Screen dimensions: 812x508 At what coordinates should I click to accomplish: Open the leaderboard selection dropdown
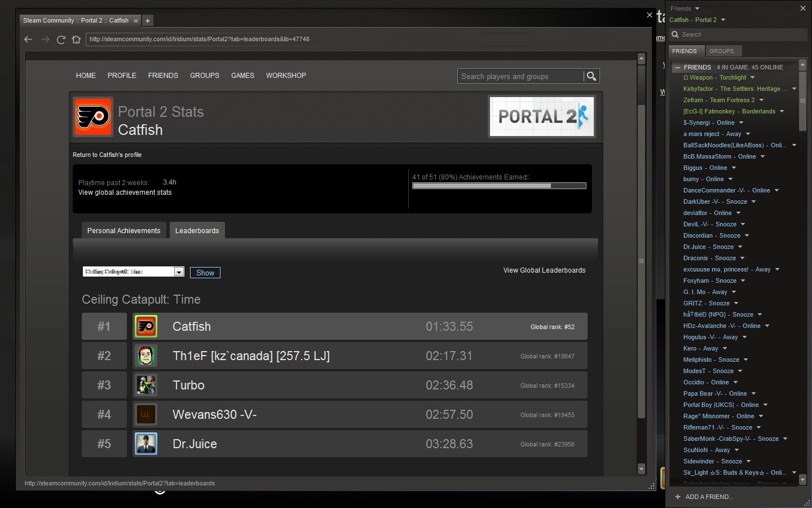tap(179, 272)
